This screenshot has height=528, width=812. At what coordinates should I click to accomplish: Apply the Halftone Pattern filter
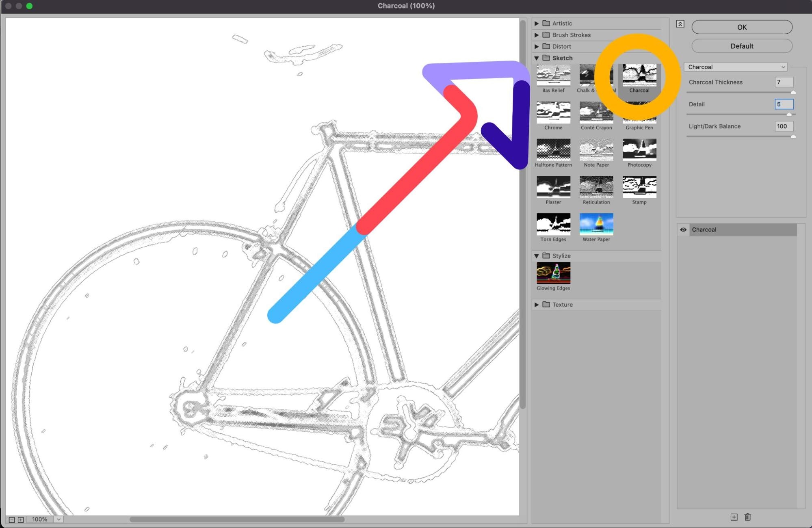point(553,150)
